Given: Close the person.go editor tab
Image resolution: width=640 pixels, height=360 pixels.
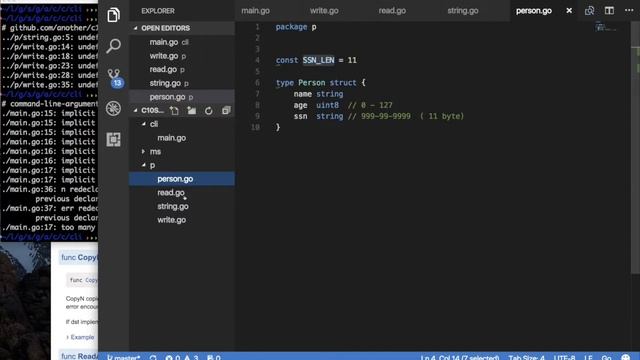Looking at the screenshot, I should point(569,11).
